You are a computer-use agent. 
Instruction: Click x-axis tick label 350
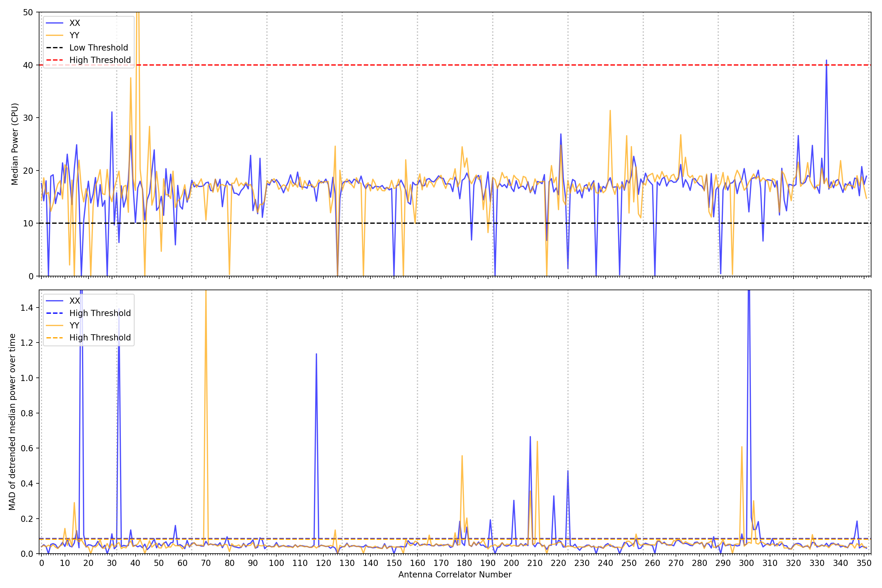coord(864,563)
